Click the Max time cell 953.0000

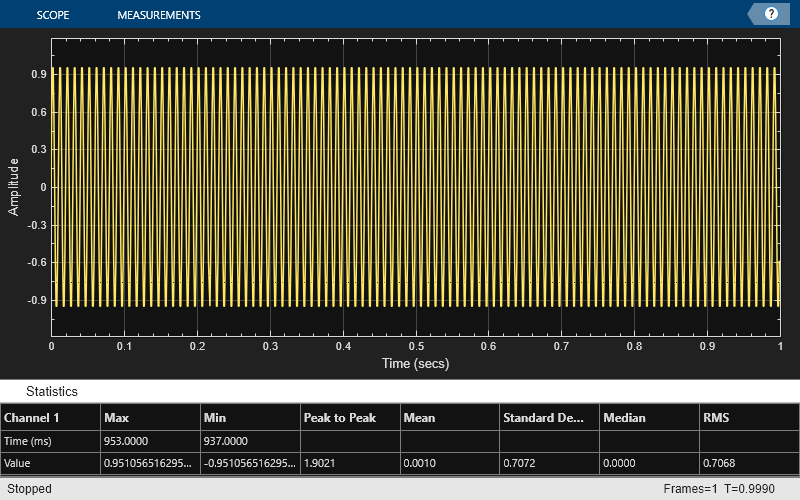pyautogui.click(x=126, y=440)
